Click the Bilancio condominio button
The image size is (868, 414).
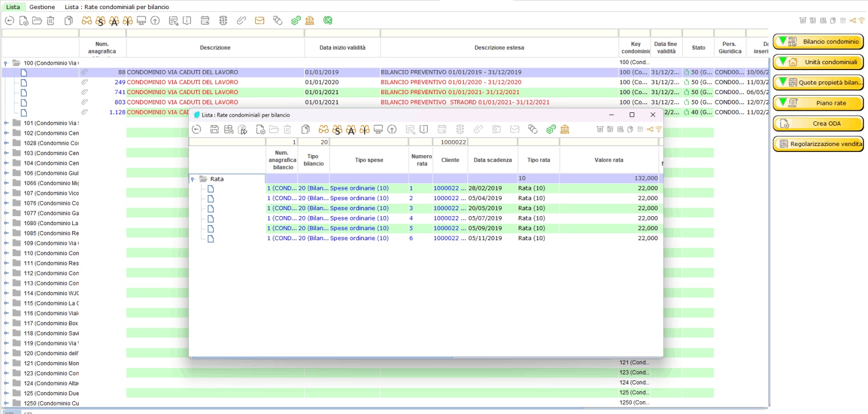click(818, 42)
